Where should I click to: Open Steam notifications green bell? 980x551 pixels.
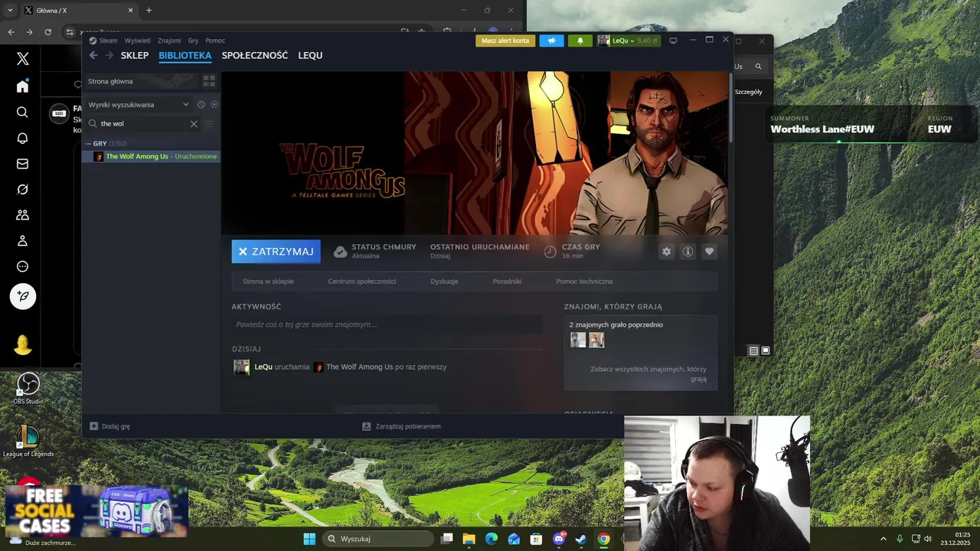click(x=580, y=41)
